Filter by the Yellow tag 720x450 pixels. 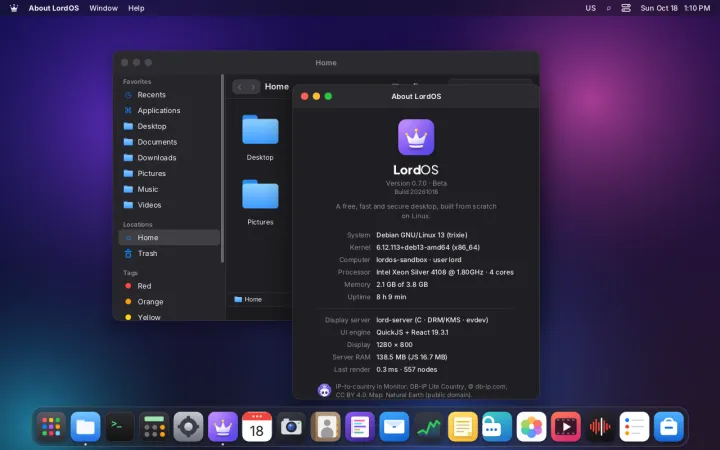(169, 316)
